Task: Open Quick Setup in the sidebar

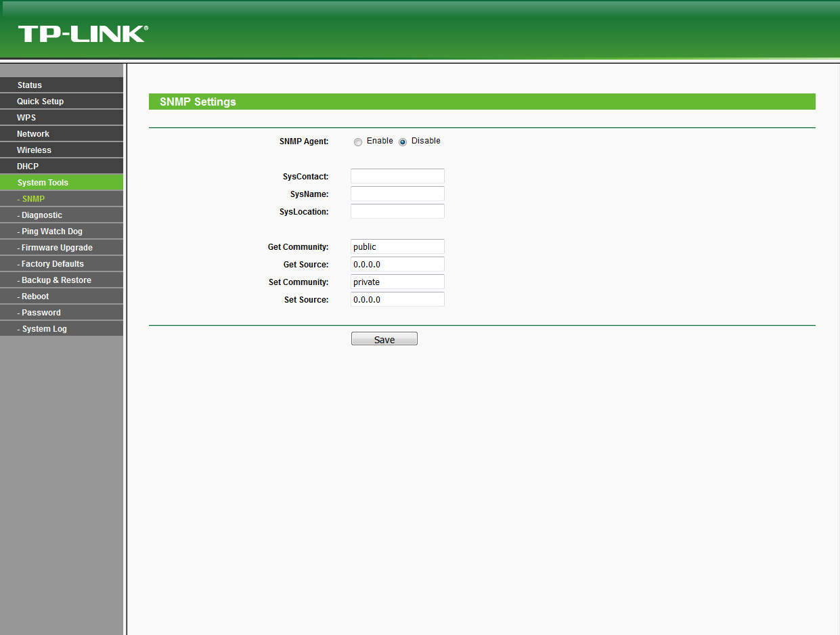Action: [62, 101]
